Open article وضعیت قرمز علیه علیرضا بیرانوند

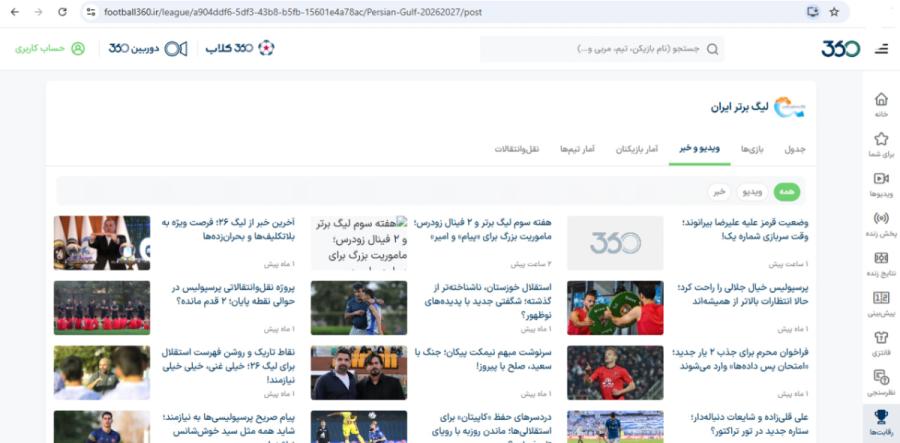(746, 230)
